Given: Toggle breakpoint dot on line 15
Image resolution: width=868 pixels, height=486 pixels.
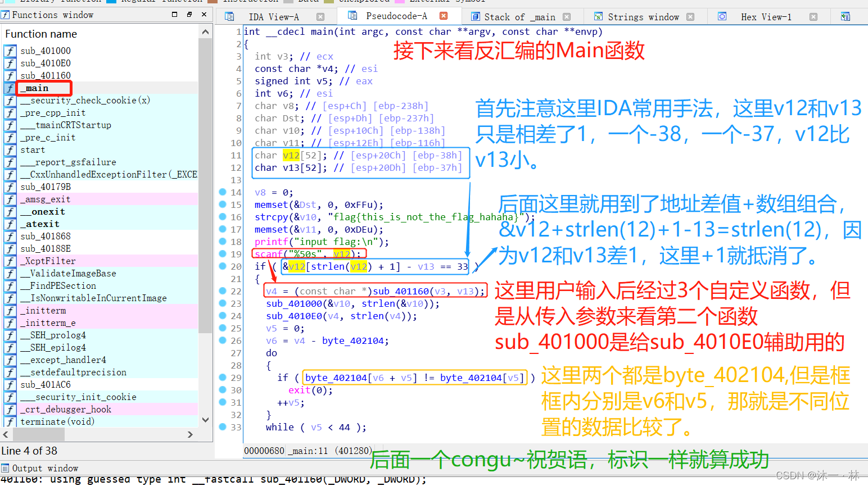Looking at the screenshot, I should (223, 205).
